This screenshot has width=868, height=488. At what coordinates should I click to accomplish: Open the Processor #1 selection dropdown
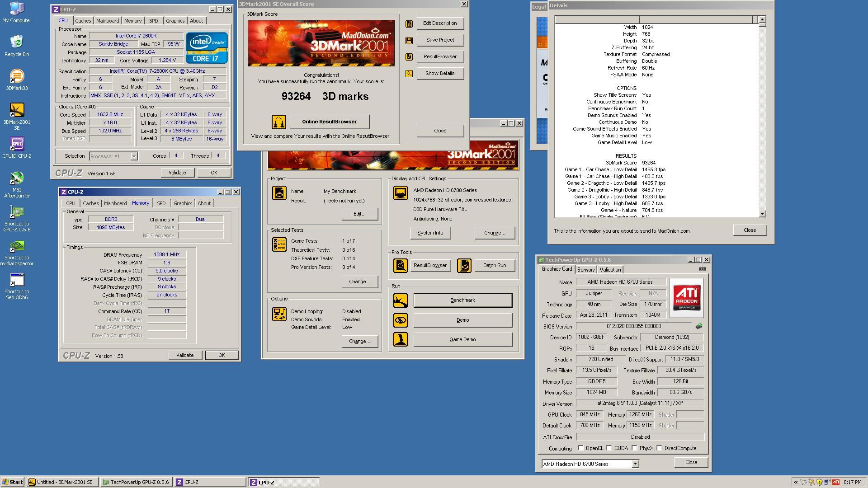[x=134, y=156]
